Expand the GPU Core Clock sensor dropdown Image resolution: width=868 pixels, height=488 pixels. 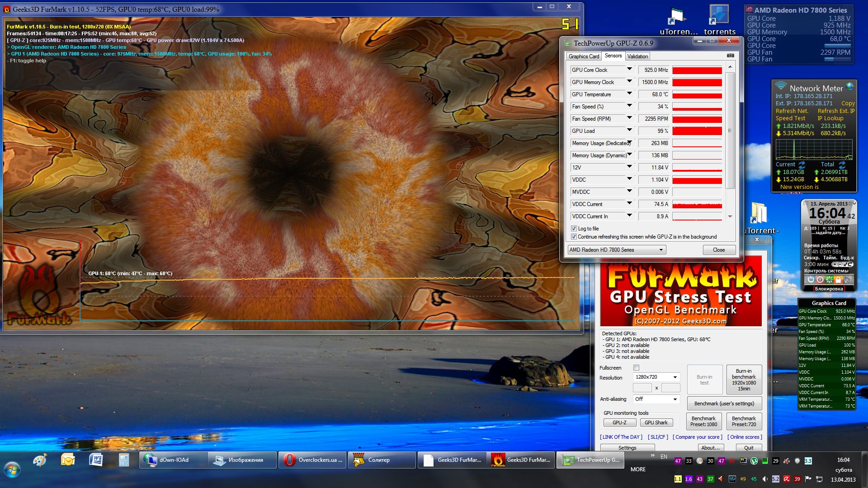coord(629,69)
